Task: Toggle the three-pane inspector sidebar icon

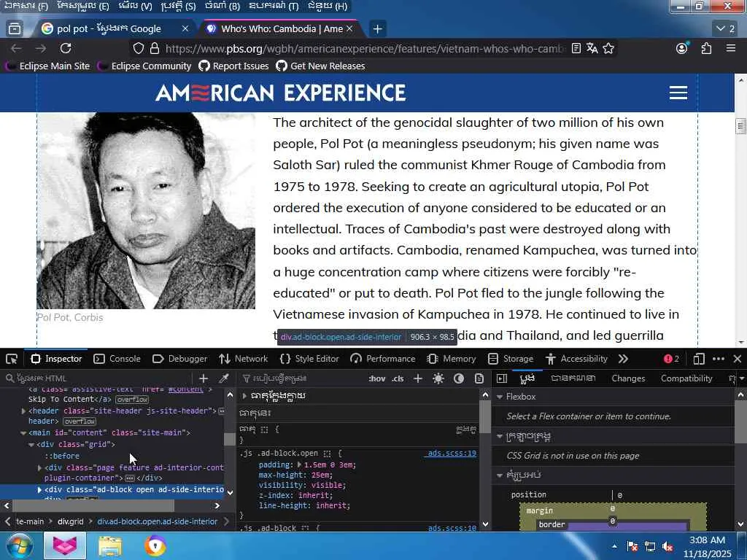Action: coord(502,378)
